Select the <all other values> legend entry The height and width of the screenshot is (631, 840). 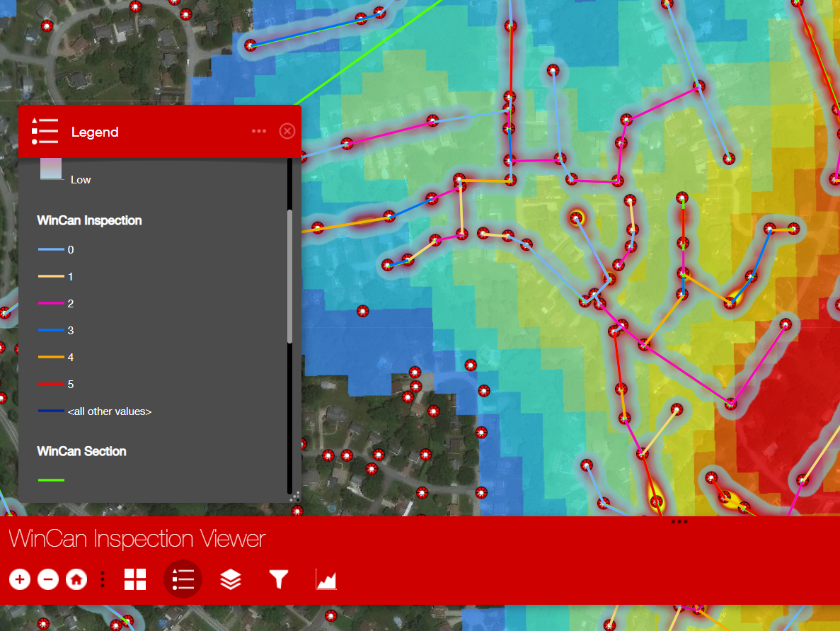[x=110, y=411]
